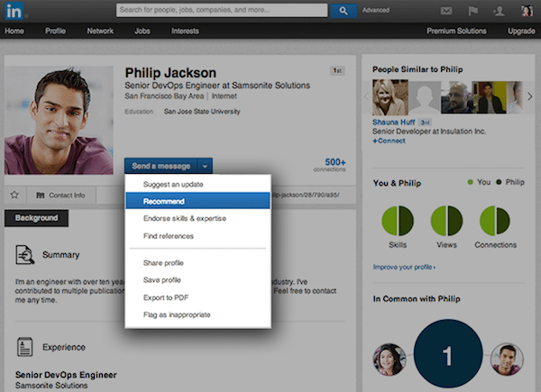This screenshot has width=541, height=392.
Task: Select the bald man's photo in similar people
Action: pos(457,97)
